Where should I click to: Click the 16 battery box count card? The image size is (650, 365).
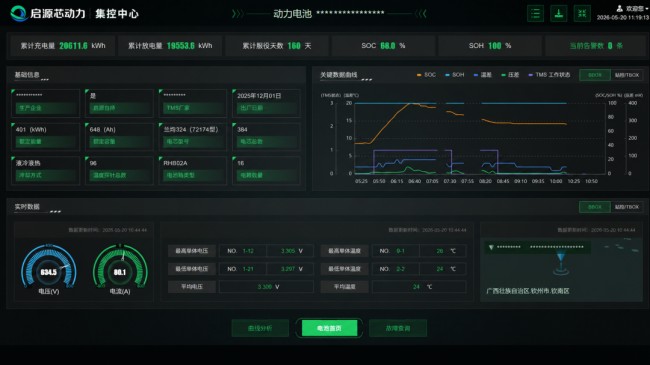coord(267,170)
